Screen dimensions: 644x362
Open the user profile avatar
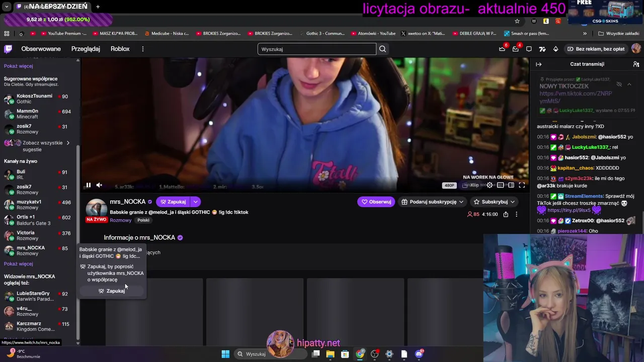[x=636, y=49]
